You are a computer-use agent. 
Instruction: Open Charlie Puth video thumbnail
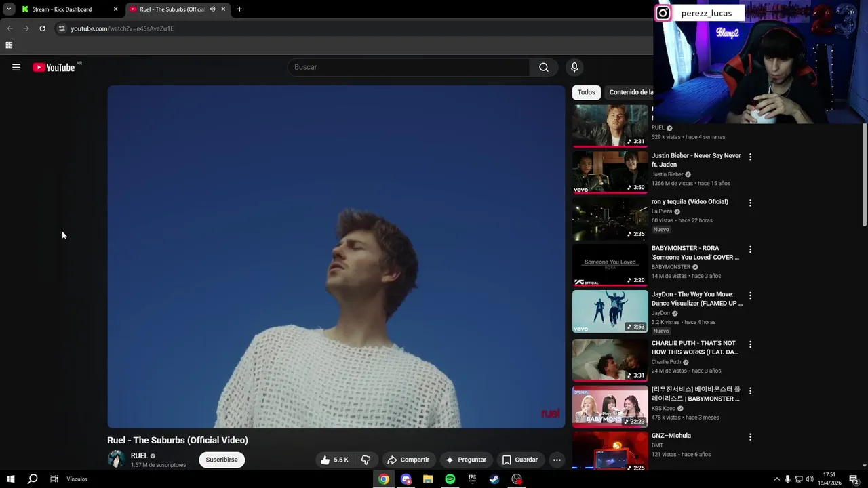(x=610, y=360)
